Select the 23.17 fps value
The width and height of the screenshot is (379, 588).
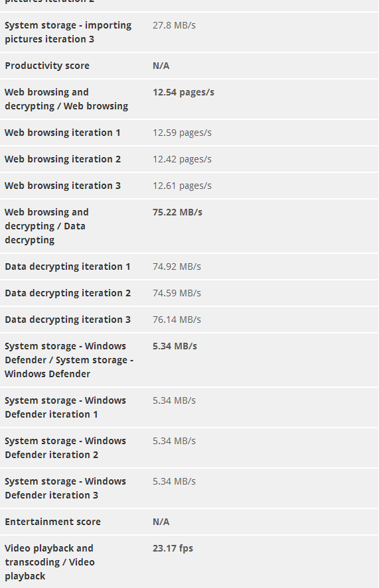tap(173, 548)
